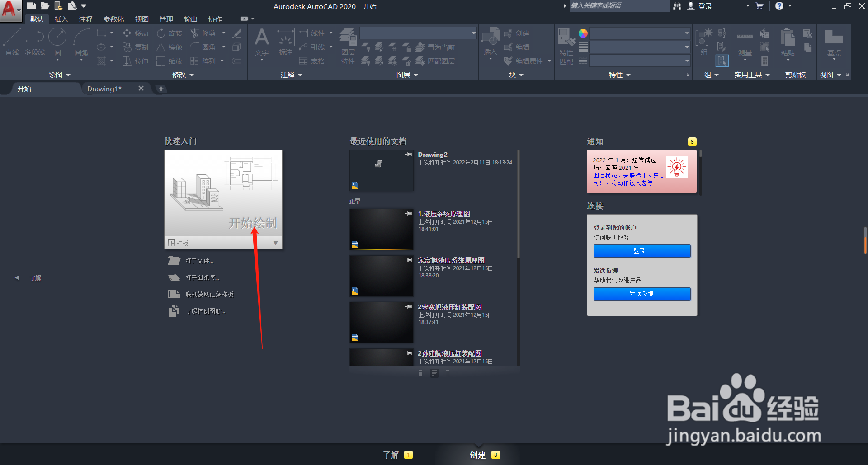Click the object color wheel swatch
868x465 pixels.
point(583,33)
